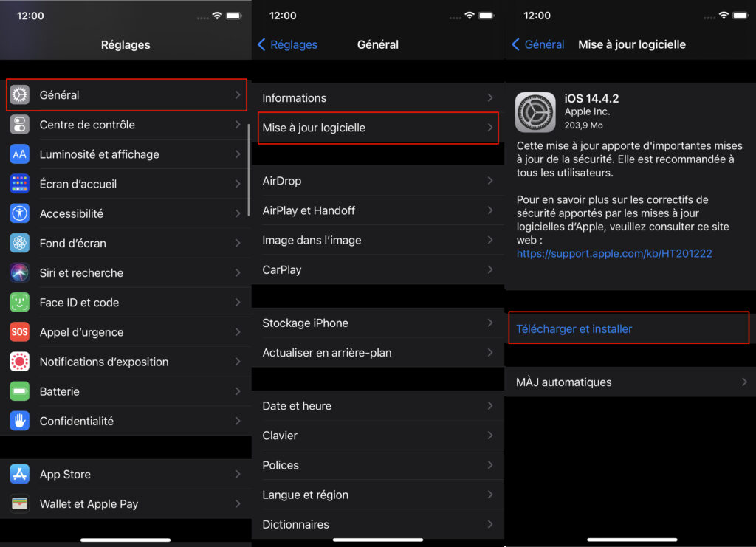Tap the back arrow next to Général
The width and height of the screenshot is (756, 547).
pyautogui.click(x=515, y=44)
